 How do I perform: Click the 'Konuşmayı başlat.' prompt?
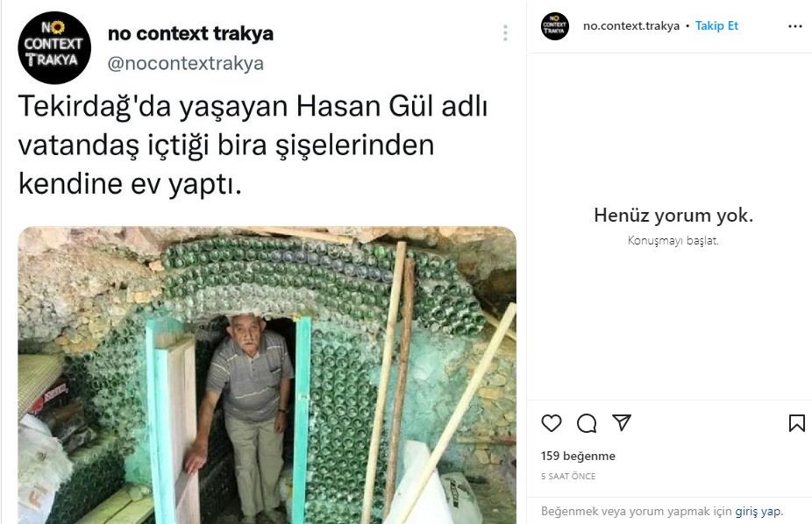[673, 241]
